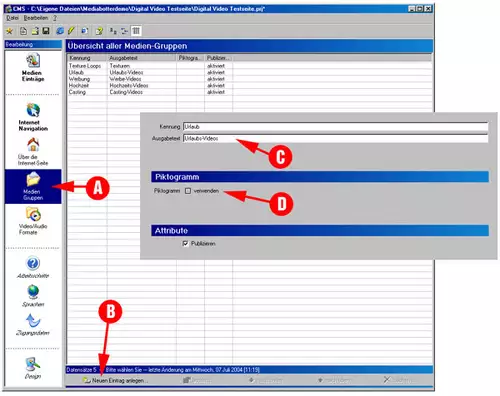Open Arbeitsschritte help icon
The image size is (500, 396).
[x=33, y=267]
